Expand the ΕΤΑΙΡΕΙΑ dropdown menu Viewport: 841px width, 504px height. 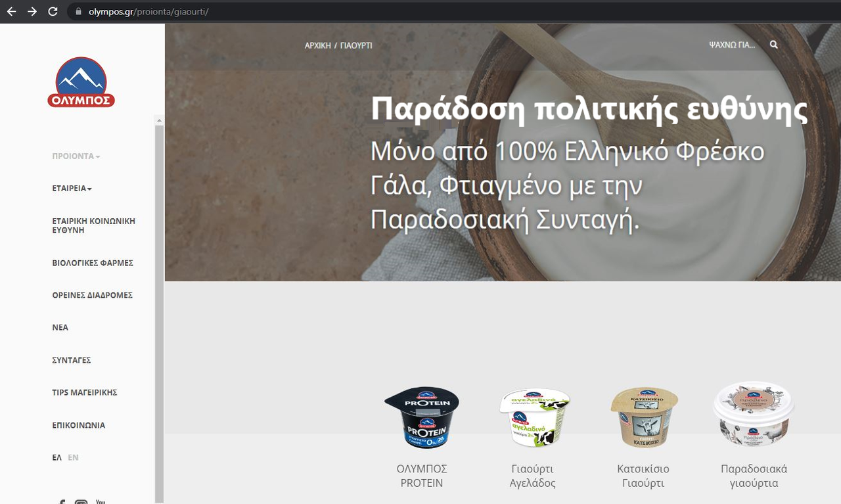[x=72, y=189]
